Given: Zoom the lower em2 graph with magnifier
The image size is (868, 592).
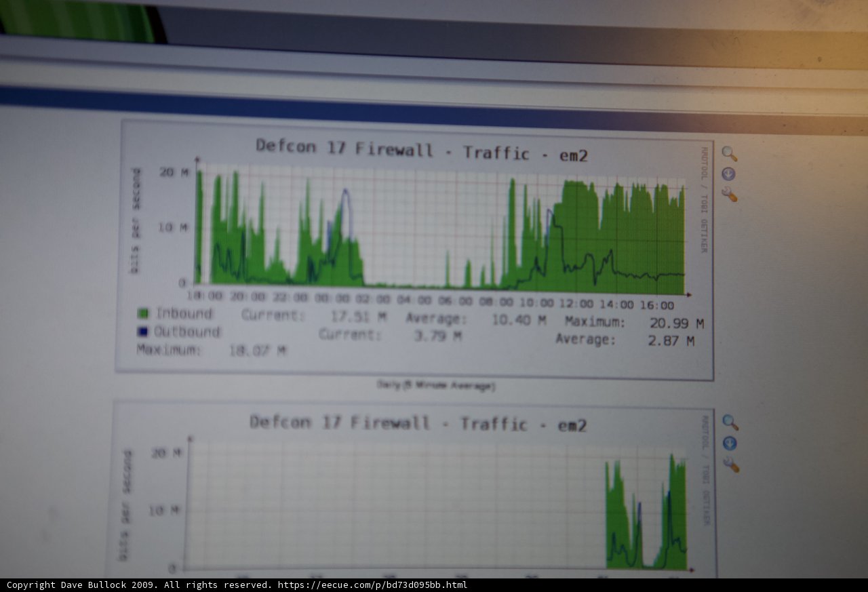Looking at the screenshot, I should [x=730, y=422].
